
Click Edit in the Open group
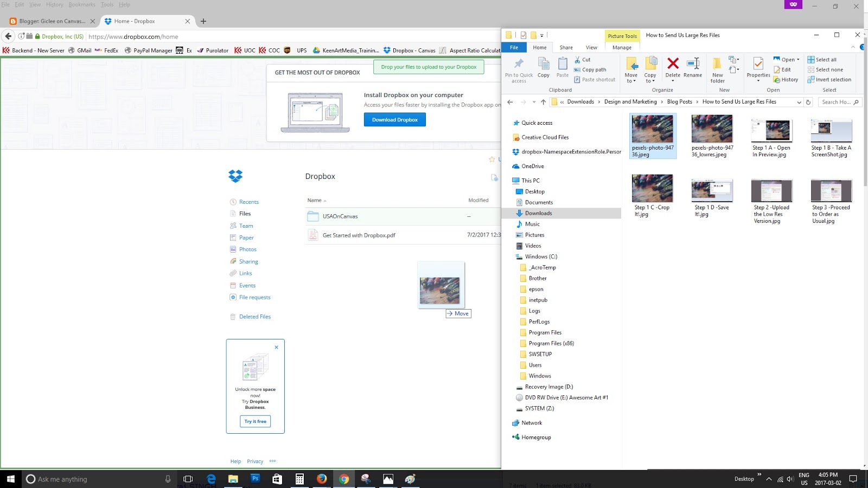coord(782,69)
